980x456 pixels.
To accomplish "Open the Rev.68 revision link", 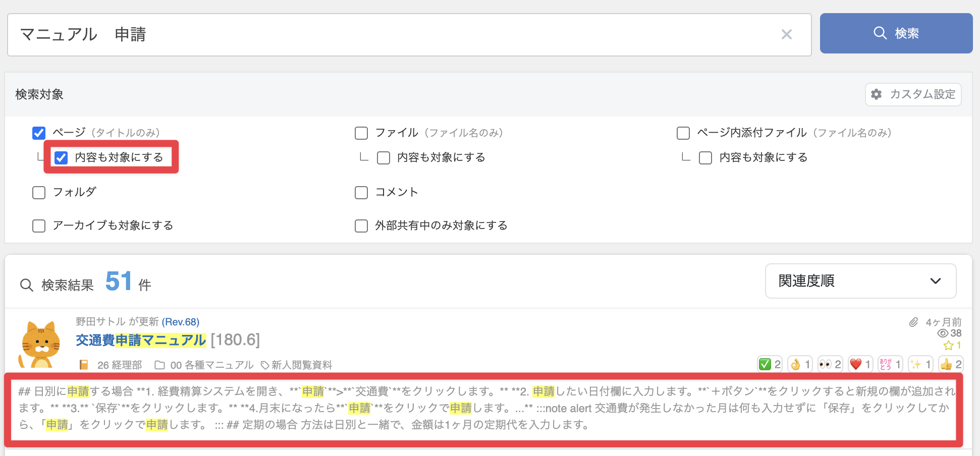I will (180, 322).
